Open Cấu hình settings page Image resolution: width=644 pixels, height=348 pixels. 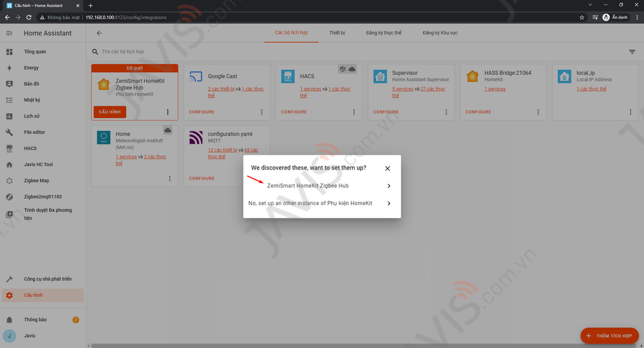(43, 295)
